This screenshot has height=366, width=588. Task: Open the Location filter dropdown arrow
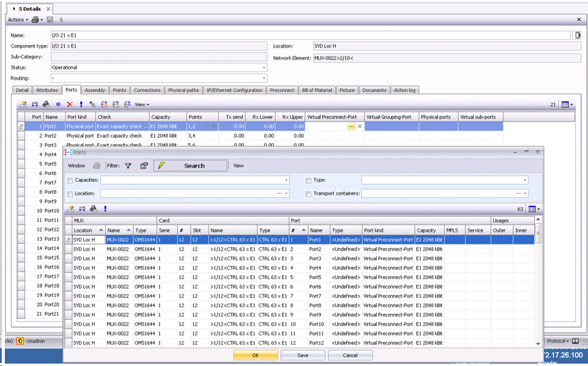286,194
